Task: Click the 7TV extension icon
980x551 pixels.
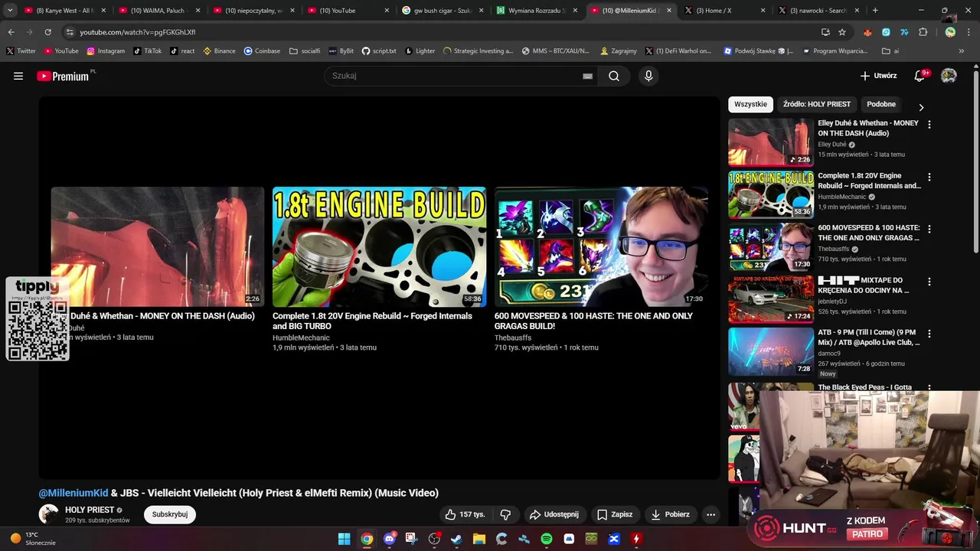Action: pos(904,32)
